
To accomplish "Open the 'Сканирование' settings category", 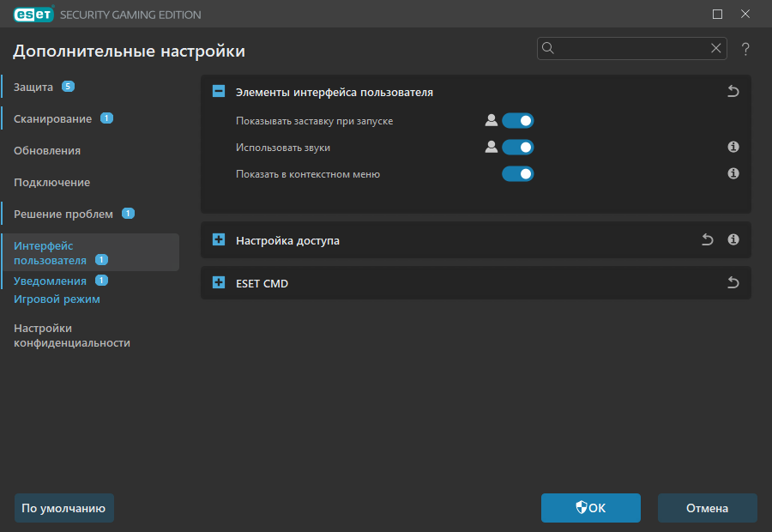I will tap(52, 118).
